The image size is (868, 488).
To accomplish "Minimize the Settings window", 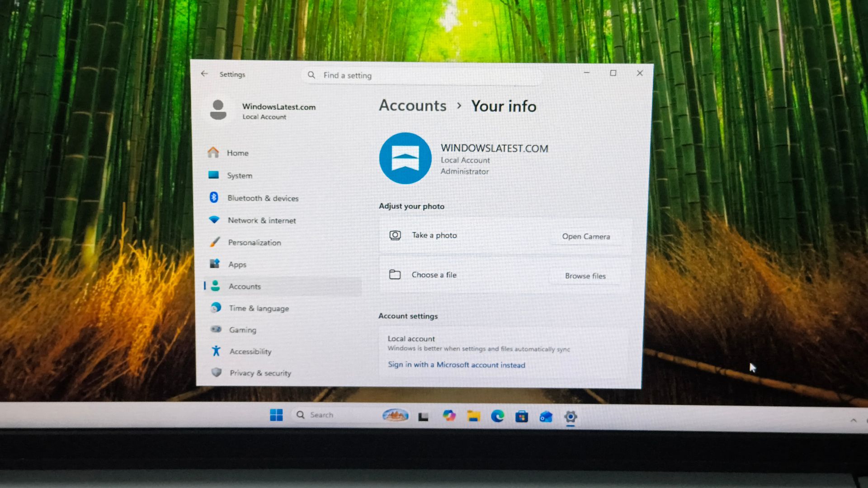I will tap(587, 73).
